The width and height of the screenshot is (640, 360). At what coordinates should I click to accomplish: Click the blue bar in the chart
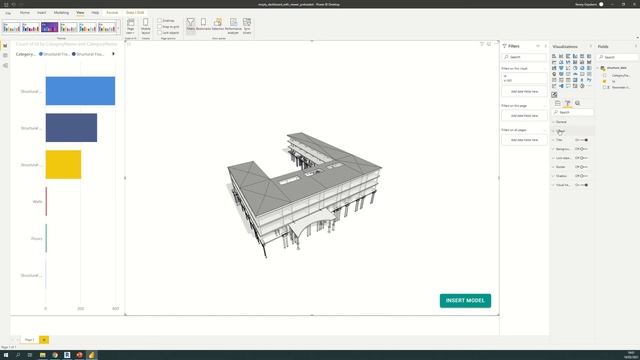click(80, 91)
